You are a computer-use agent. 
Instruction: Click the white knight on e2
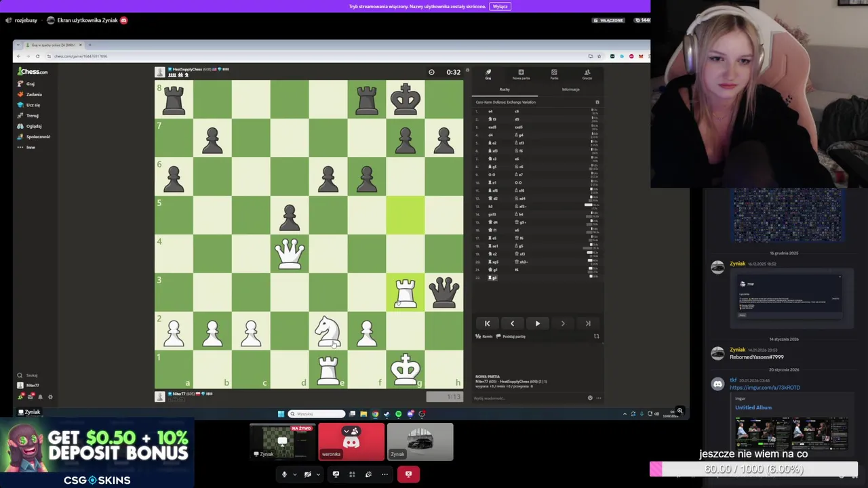click(x=328, y=331)
